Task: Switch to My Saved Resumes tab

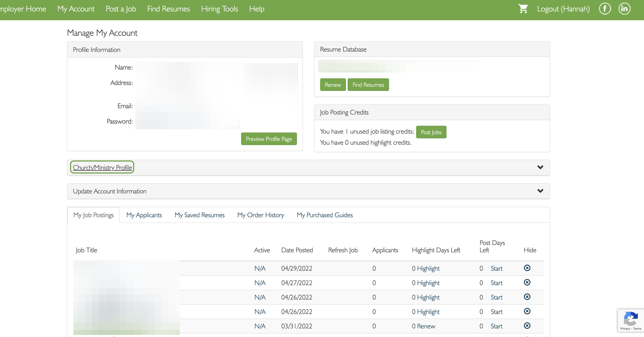Action: [200, 215]
